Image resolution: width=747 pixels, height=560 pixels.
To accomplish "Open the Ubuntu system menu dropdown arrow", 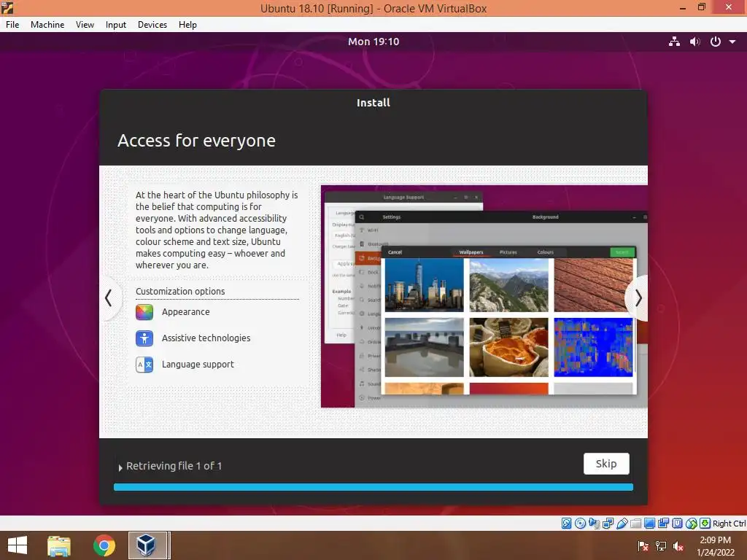I will (732, 42).
